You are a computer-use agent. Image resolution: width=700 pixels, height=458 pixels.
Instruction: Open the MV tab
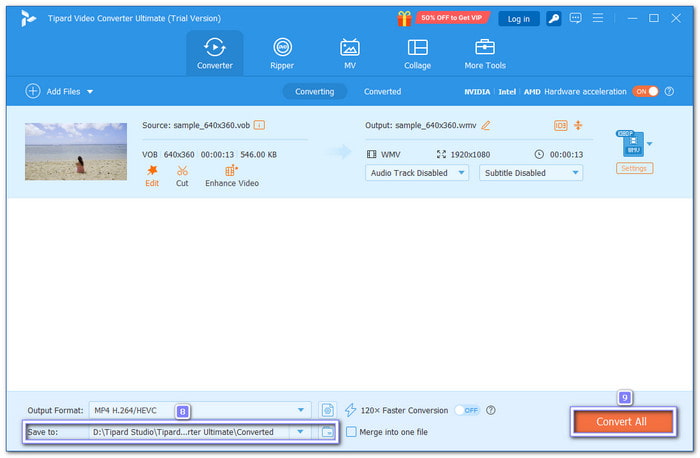click(x=350, y=54)
